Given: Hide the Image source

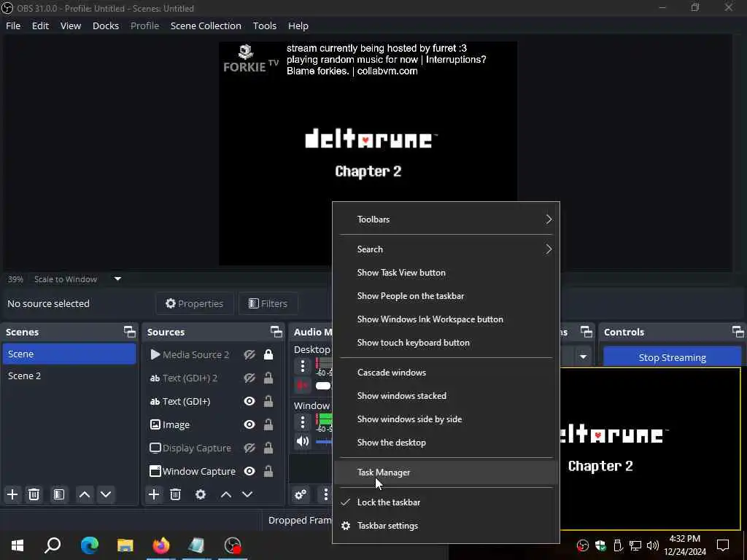Looking at the screenshot, I should pos(249,425).
